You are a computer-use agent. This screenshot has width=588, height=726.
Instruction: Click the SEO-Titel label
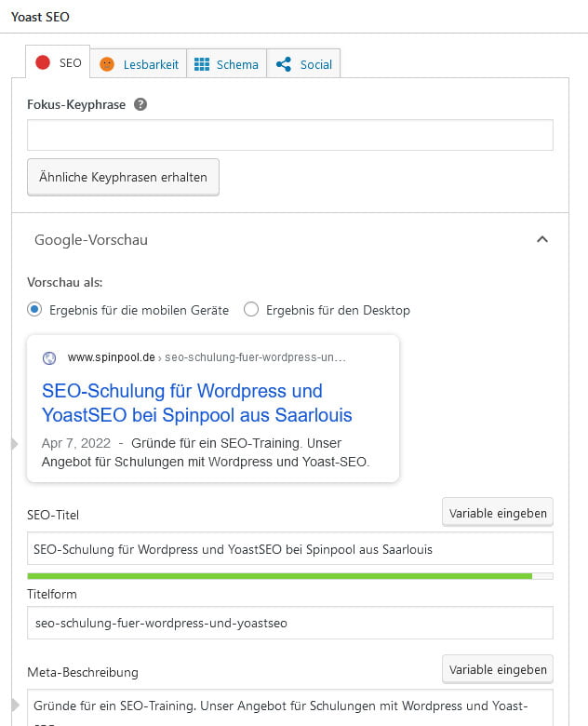tap(53, 515)
